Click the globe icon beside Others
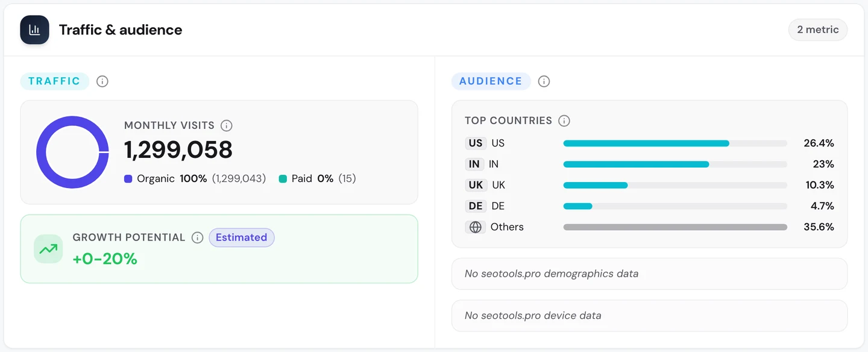868x352 pixels. 476,227
